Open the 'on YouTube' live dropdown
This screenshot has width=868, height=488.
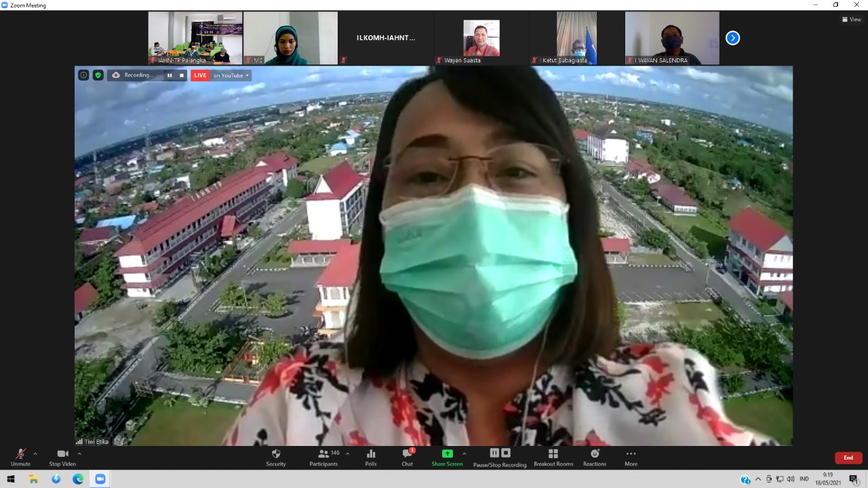click(x=231, y=75)
